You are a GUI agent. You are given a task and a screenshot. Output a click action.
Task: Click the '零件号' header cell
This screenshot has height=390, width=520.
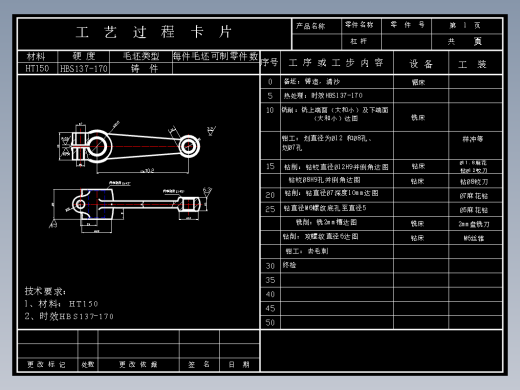click(406, 26)
